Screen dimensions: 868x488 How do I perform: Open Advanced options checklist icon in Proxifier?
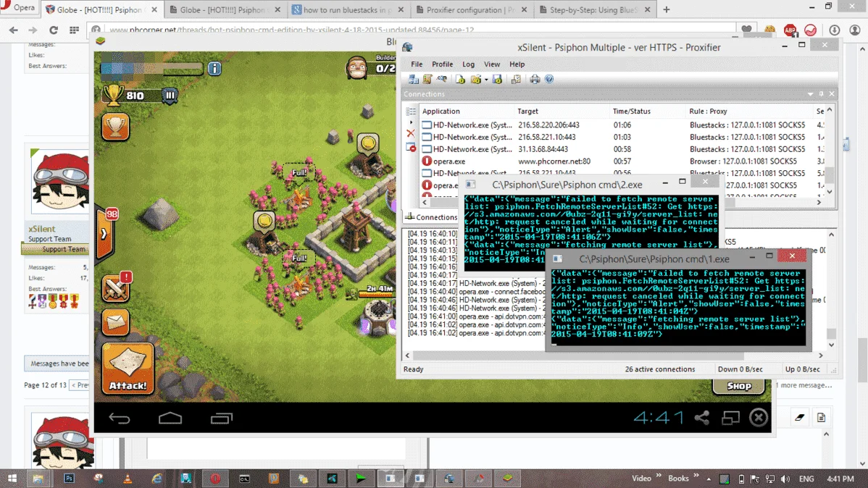[x=516, y=79]
